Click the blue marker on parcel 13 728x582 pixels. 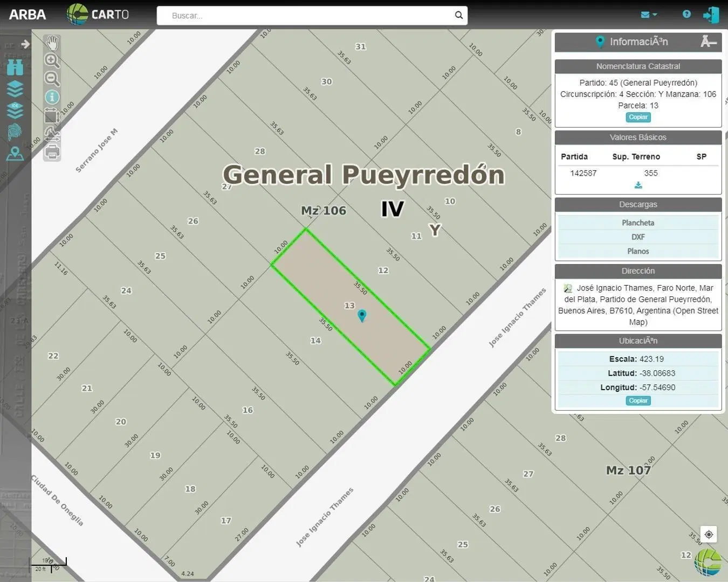tap(362, 315)
